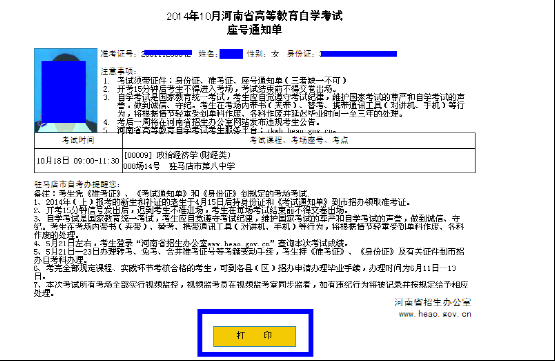Select the title text 座号通知单

[x=254, y=30]
